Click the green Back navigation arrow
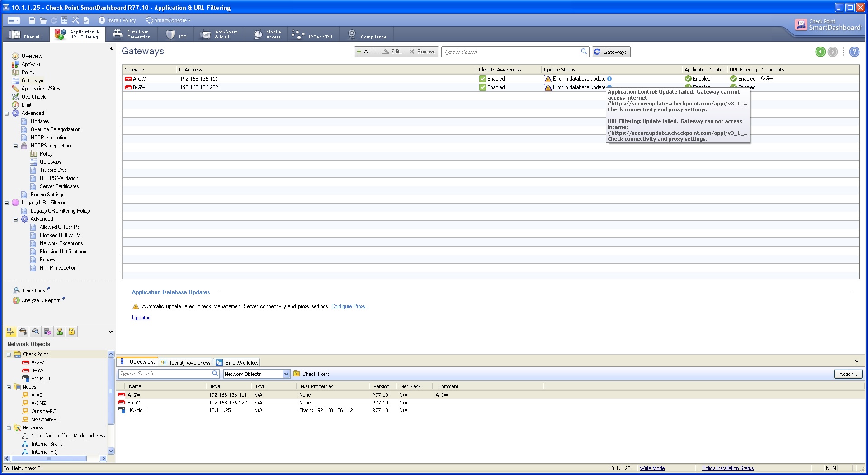The image size is (868, 475). (821, 52)
